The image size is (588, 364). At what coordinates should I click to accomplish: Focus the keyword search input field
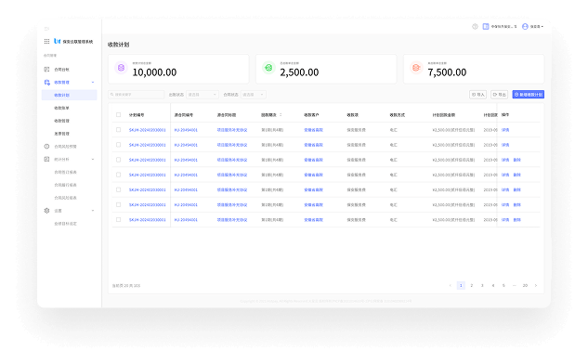137,95
